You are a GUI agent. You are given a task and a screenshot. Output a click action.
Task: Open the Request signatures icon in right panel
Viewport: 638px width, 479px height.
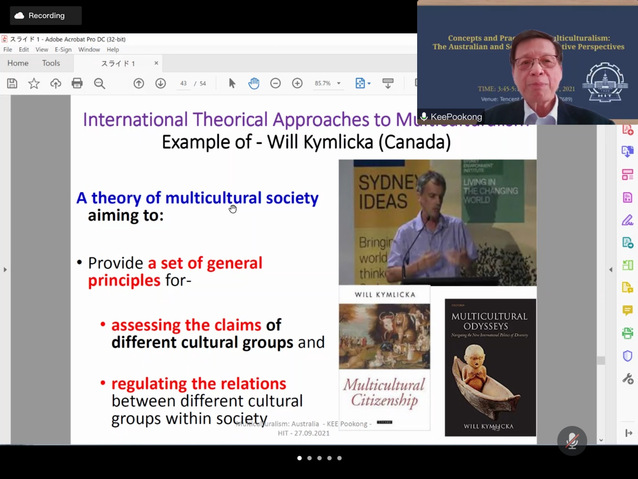click(627, 243)
